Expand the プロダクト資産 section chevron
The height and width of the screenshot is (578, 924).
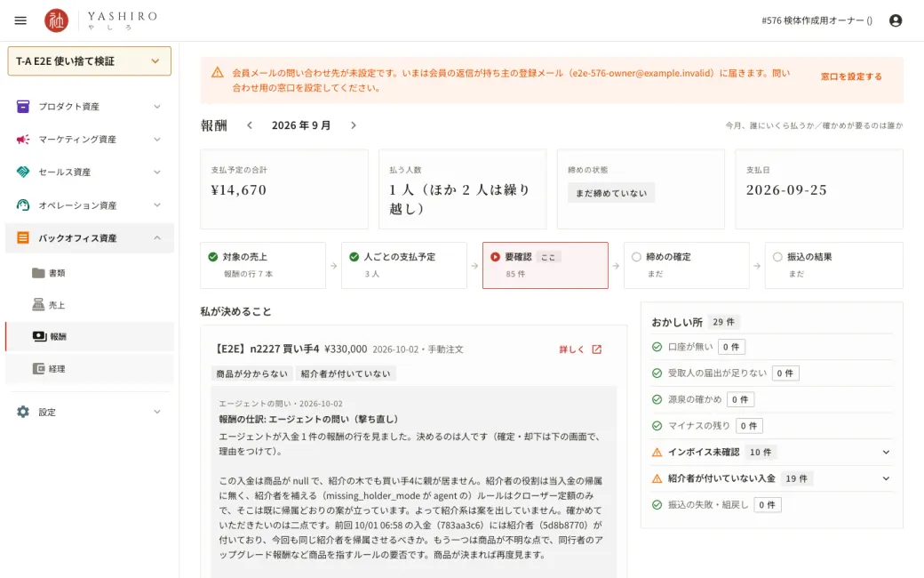click(157, 107)
